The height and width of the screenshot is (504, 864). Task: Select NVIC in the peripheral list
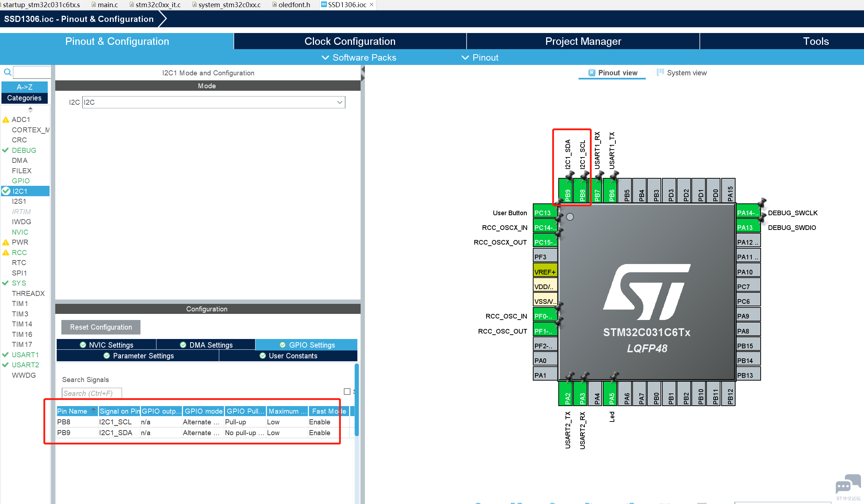pyautogui.click(x=20, y=232)
